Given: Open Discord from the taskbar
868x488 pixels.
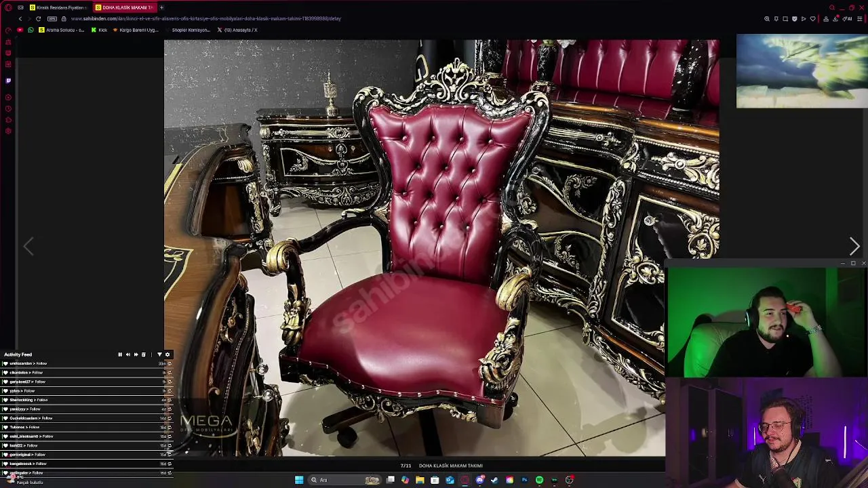Looking at the screenshot, I should pos(480,480).
